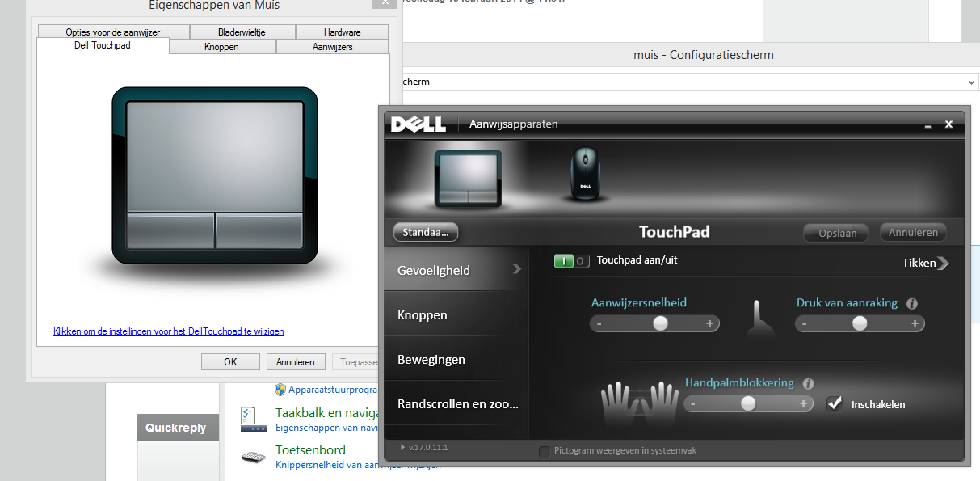Decrease Aanwijzersnelheid with the minus button
980x481 pixels.
pos(599,324)
